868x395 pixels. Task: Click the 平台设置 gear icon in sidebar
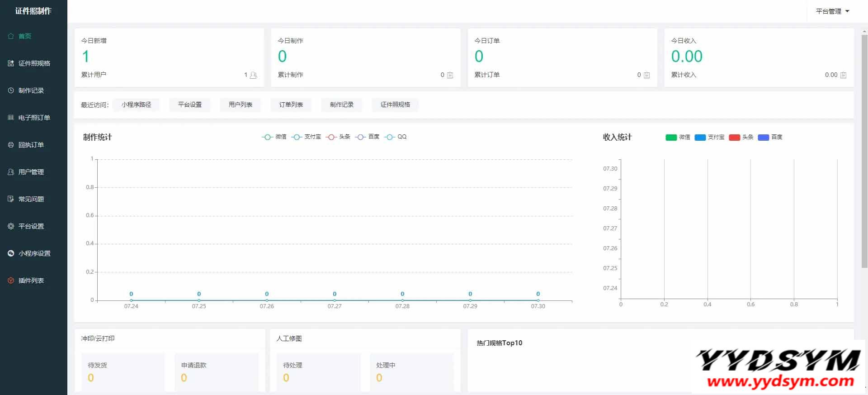tap(11, 226)
